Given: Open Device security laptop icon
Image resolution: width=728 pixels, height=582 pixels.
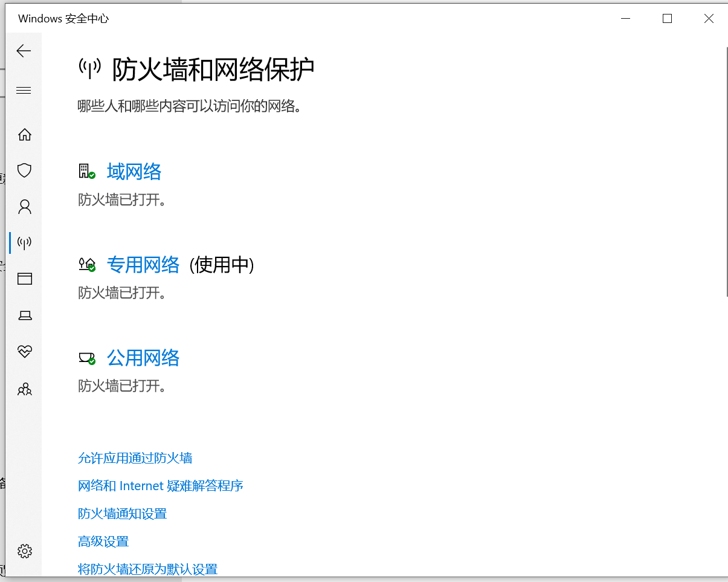Looking at the screenshot, I should [x=24, y=315].
